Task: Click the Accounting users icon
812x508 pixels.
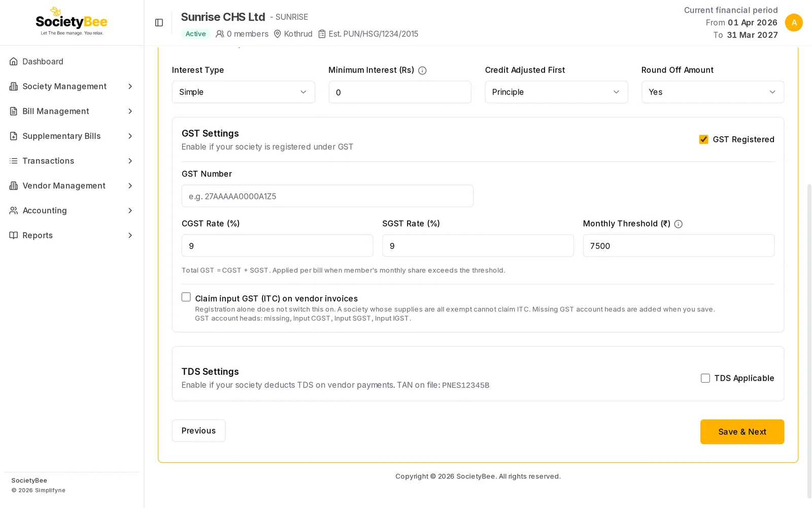Action: point(14,210)
